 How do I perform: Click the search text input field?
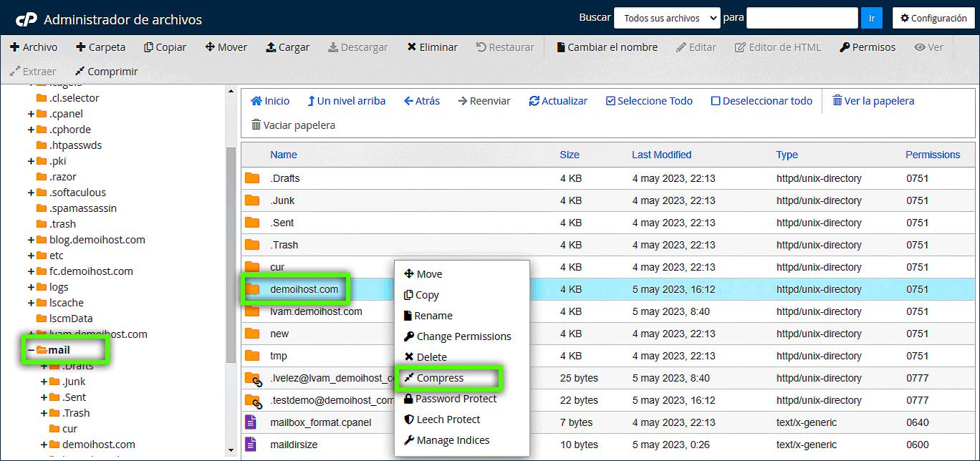[x=802, y=19]
